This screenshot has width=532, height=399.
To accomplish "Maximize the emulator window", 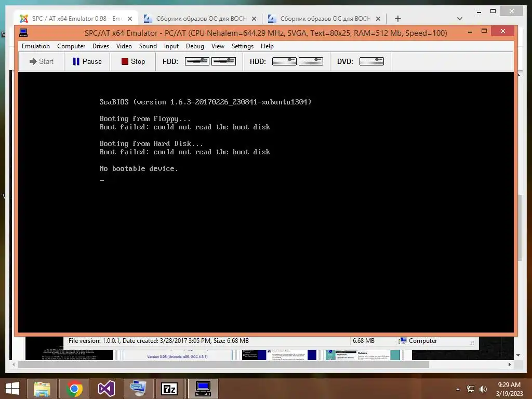I will (484, 31).
